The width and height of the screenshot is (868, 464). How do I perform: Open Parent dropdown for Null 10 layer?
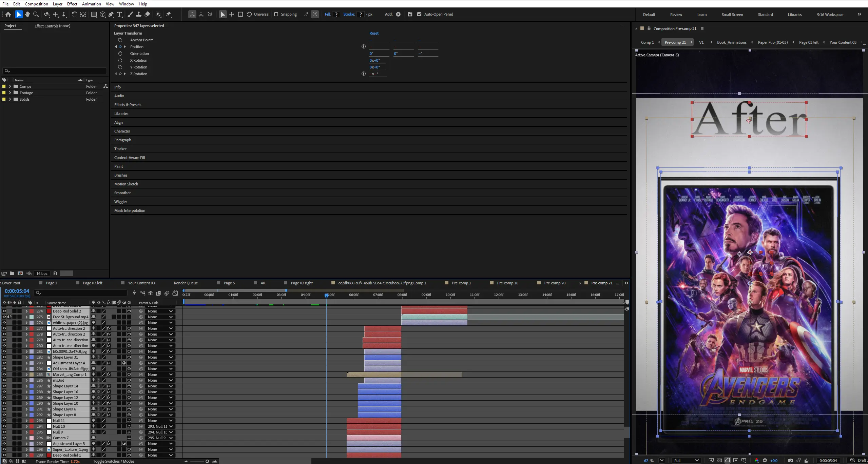[x=160, y=426]
